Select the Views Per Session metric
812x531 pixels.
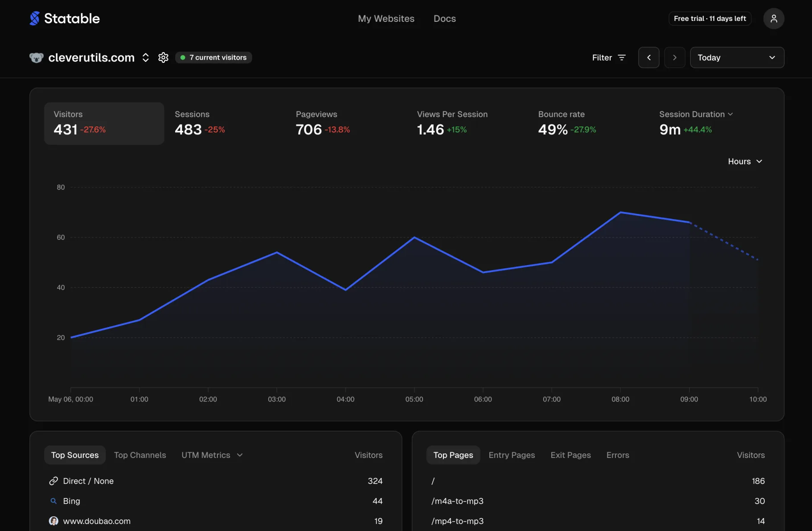(x=468, y=123)
